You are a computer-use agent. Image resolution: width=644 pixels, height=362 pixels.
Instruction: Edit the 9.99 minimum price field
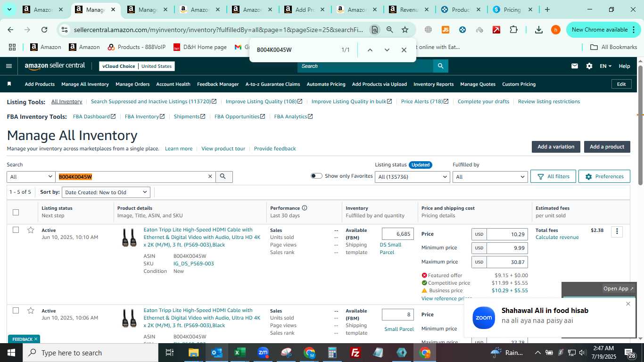pyautogui.click(x=507, y=248)
